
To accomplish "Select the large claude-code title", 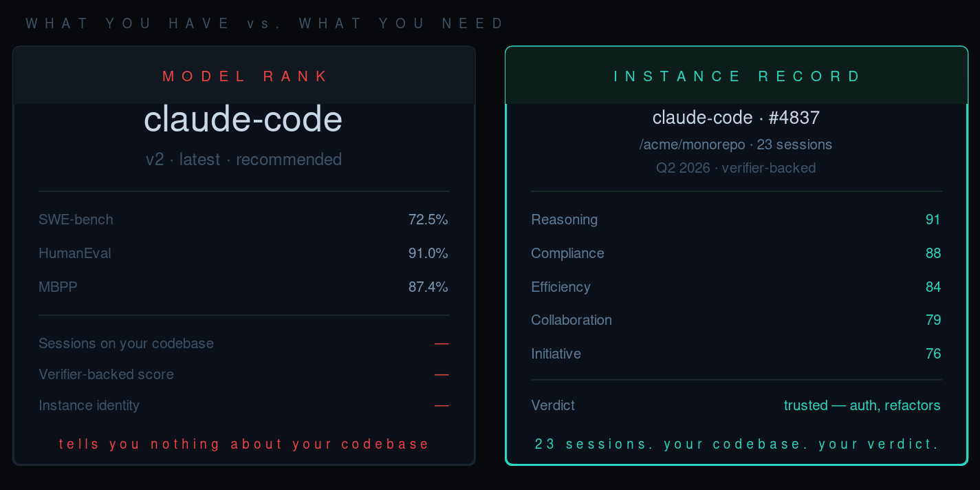I will point(243,120).
